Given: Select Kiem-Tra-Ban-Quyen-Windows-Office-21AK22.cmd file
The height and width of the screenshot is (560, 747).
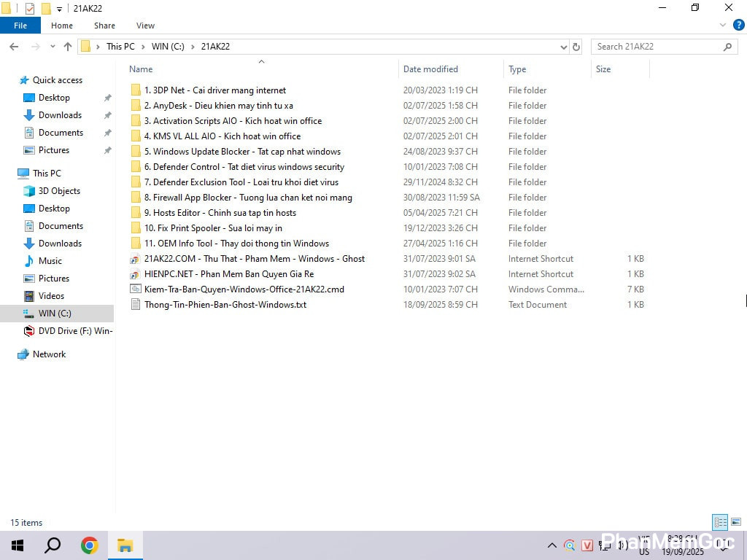Looking at the screenshot, I should (x=244, y=289).
